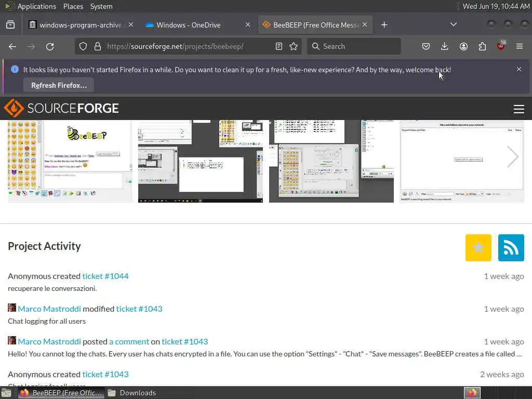Open Firefox View icon left of tabs
This screenshot has height=399, width=532.
[10, 25]
